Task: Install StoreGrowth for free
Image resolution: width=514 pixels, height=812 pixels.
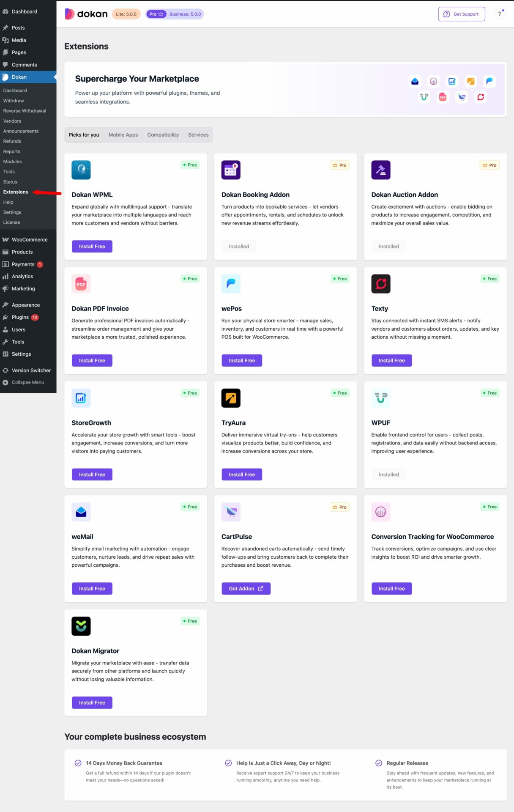Action: pyautogui.click(x=92, y=475)
